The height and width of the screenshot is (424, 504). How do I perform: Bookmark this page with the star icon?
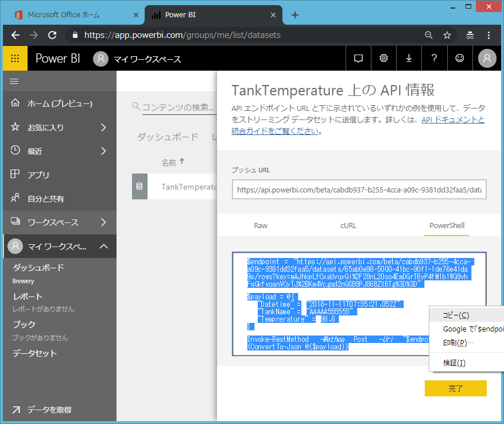[447, 35]
